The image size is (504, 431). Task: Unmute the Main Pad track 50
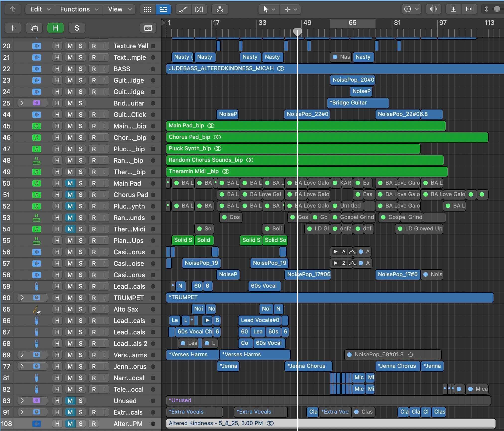(x=70, y=183)
